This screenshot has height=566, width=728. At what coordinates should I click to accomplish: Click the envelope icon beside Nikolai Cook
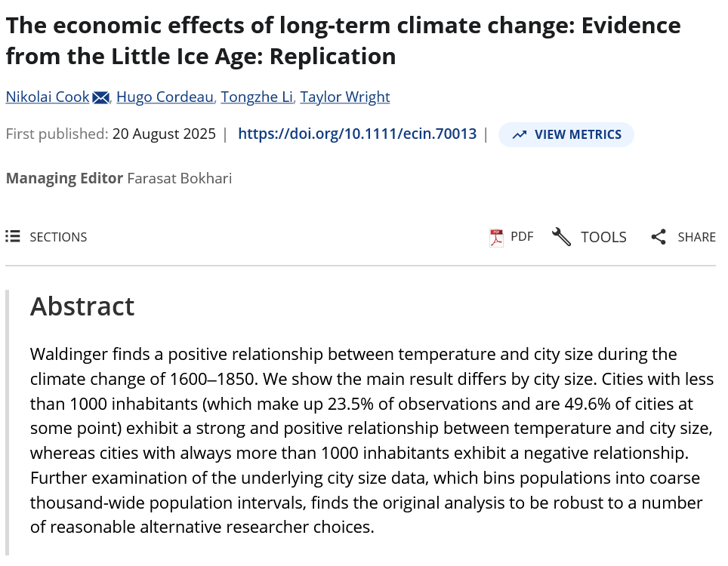pos(101,97)
